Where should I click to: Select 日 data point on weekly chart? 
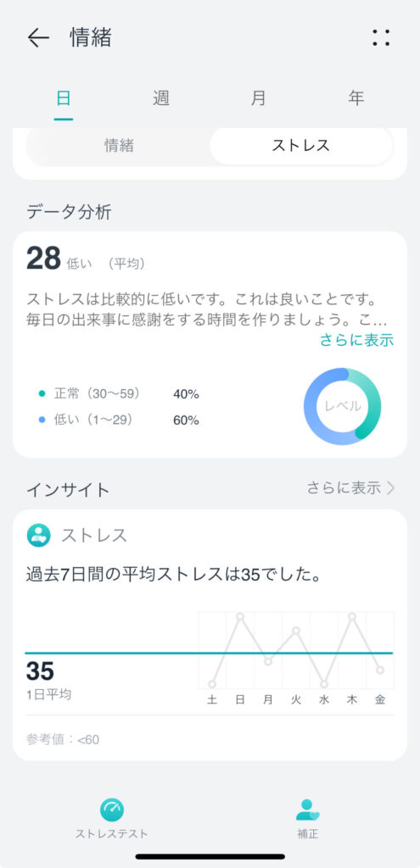[x=240, y=616]
